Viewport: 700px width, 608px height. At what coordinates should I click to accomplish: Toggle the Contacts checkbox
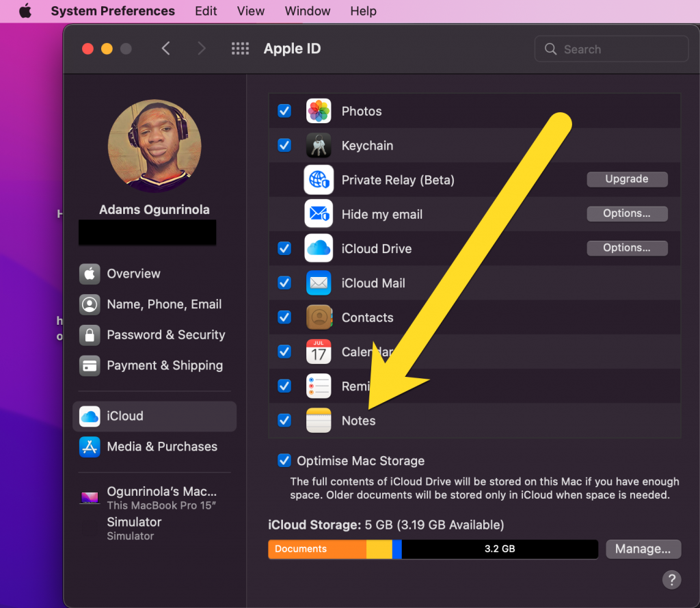(284, 317)
